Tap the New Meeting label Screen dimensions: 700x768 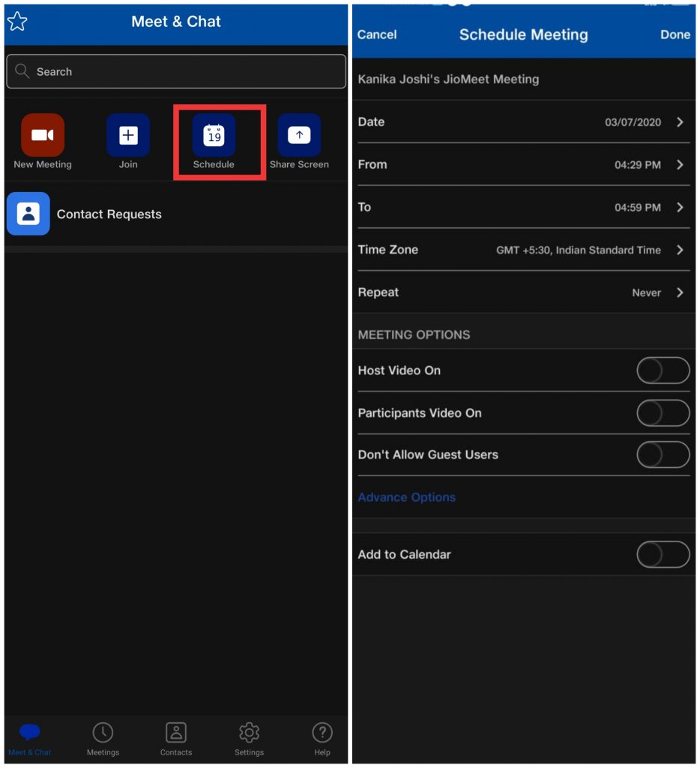(43, 164)
